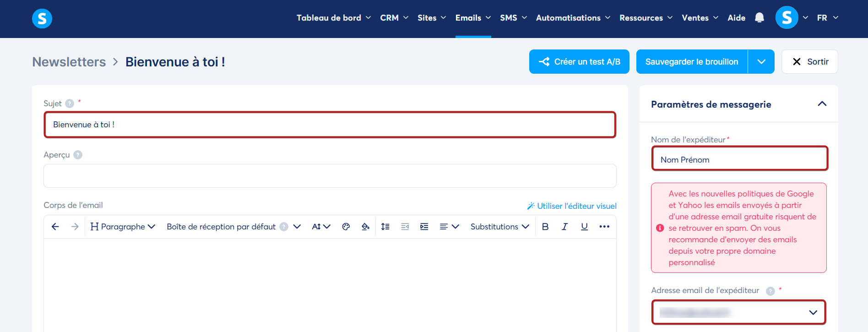Image resolution: width=868 pixels, height=332 pixels.
Task: Click the help icon next to Aperçu
Action: (78, 155)
